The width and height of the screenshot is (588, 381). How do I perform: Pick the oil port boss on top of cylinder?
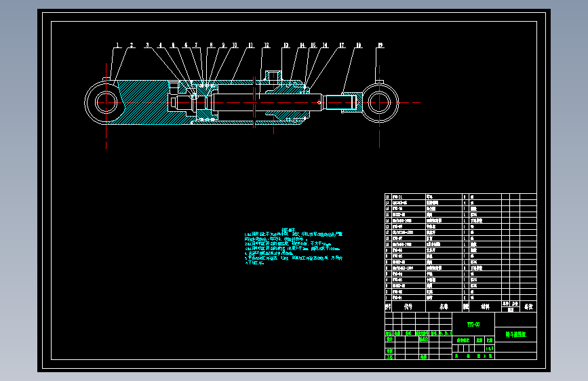click(273, 75)
